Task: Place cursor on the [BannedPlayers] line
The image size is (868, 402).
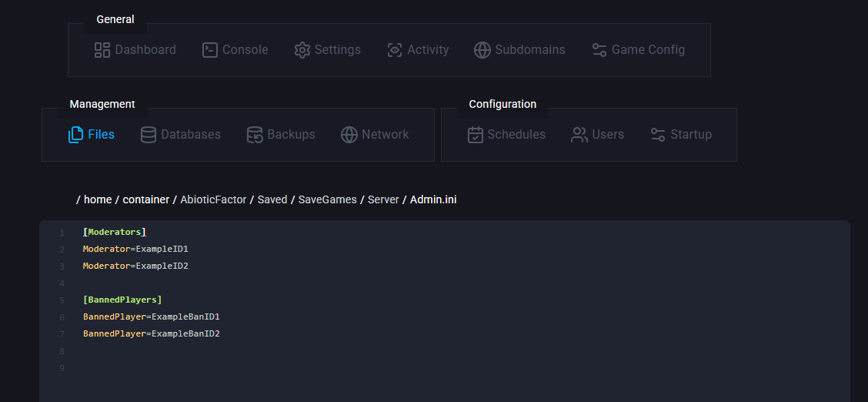Action: click(123, 300)
